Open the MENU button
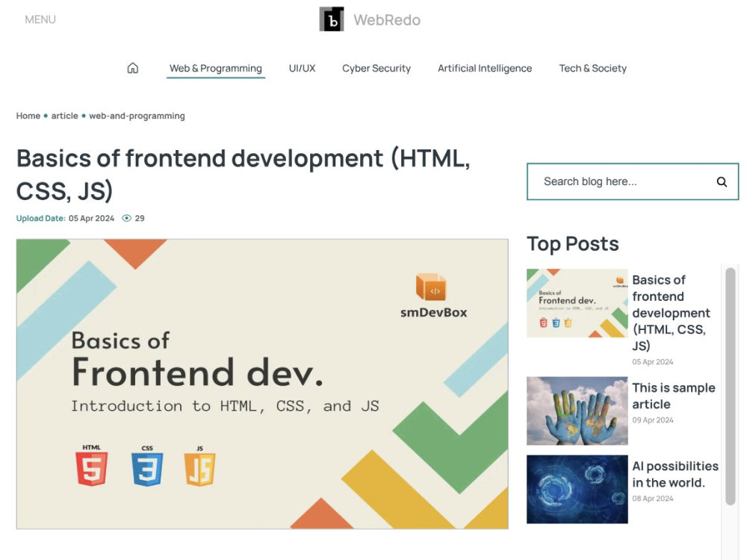The height and width of the screenshot is (560, 747). tap(40, 19)
